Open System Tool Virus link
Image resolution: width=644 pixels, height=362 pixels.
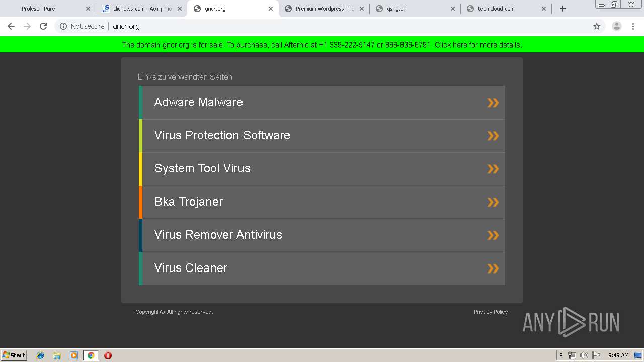coord(322,169)
